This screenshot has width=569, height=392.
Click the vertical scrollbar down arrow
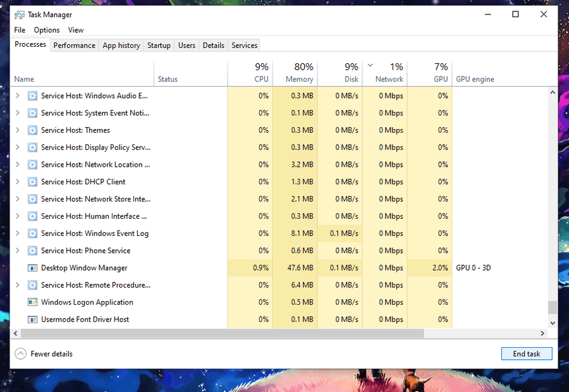click(553, 322)
